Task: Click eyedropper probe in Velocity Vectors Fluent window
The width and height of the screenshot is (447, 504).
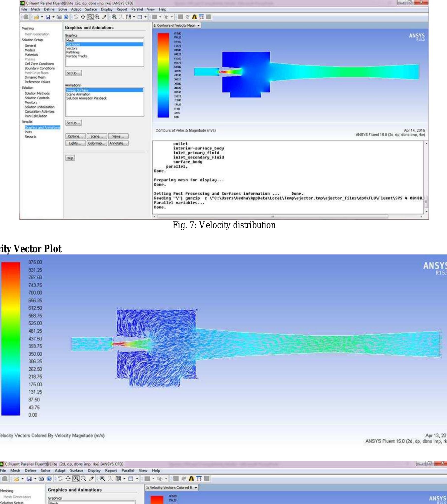Action: click(91, 479)
